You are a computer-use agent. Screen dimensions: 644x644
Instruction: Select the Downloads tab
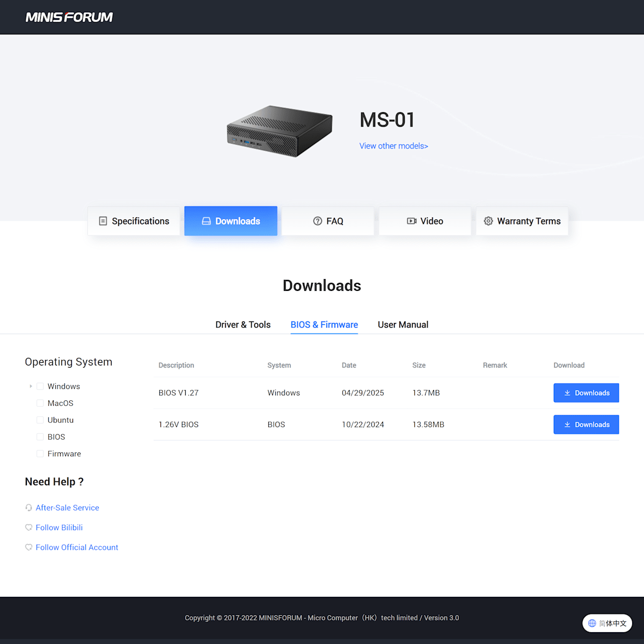pyautogui.click(x=231, y=221)
